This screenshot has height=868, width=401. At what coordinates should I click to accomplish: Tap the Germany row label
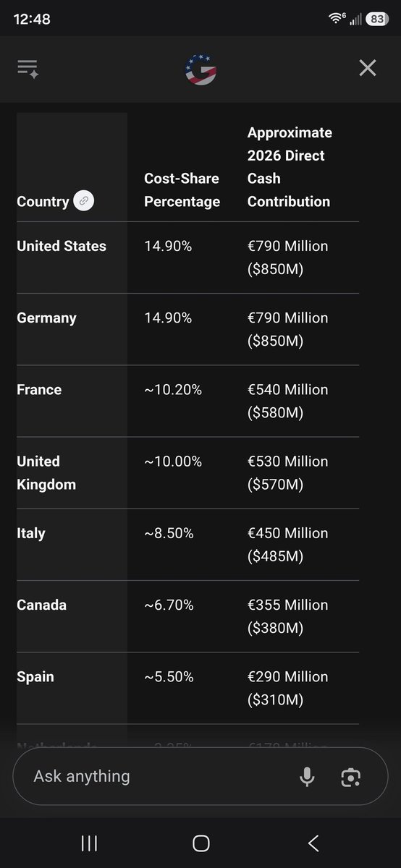tap(46, 318)
